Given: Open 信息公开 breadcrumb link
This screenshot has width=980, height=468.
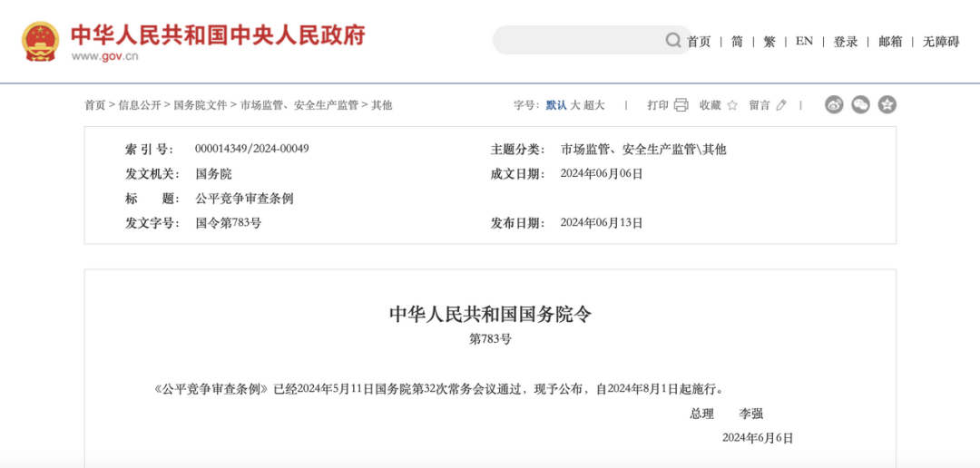Looking at the screenshot, I should coord(140,105).
